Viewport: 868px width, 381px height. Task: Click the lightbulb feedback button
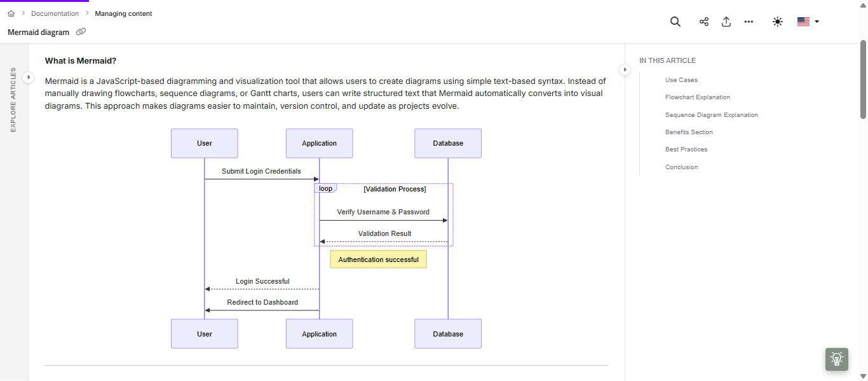tap(837, 359)
